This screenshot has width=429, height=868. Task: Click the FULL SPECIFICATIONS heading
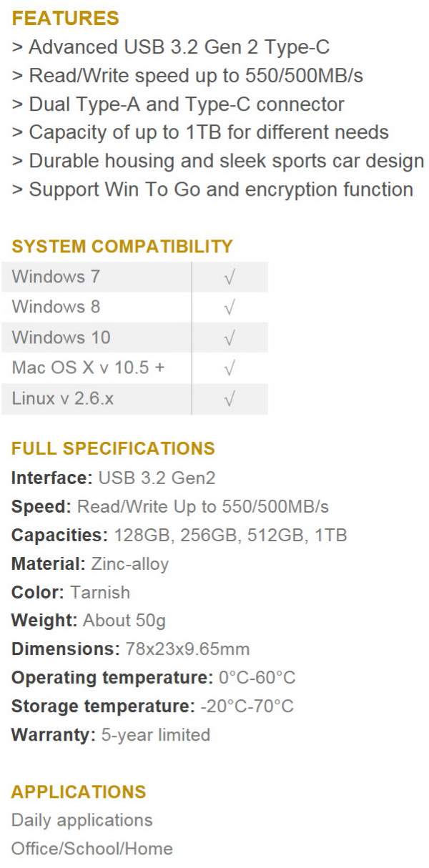coord(113,449)
